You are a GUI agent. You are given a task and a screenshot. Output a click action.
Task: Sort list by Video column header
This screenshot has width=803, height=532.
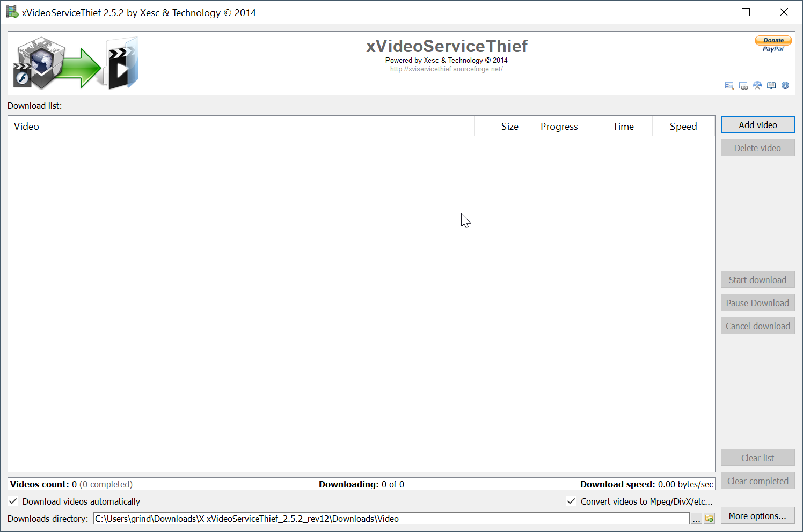tap(242, 127)
